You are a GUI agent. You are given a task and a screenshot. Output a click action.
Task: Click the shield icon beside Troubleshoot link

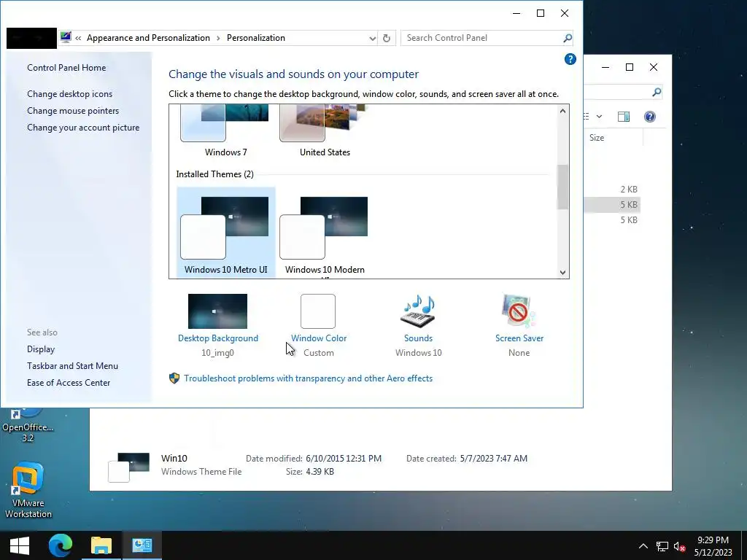coord(174,378)
